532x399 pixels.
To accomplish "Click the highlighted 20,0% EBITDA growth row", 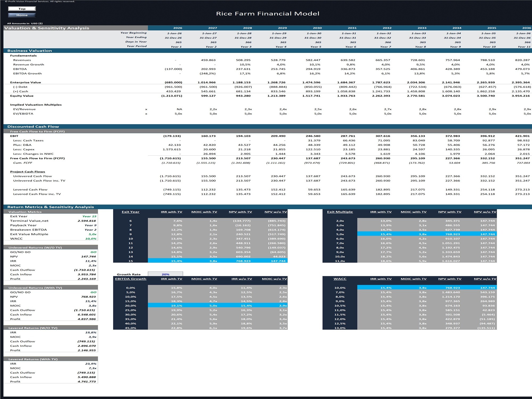I will [x=200, y=306].
